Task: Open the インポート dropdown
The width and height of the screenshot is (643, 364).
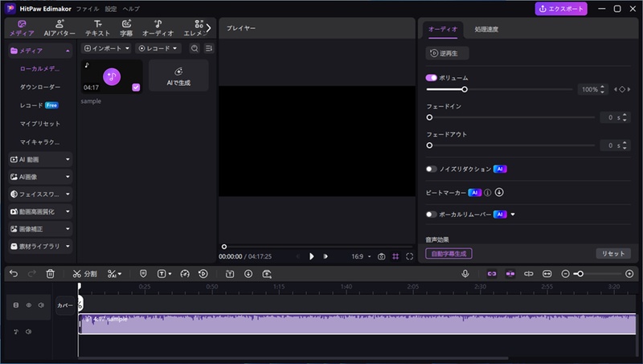Action: (x=106, y=48)
